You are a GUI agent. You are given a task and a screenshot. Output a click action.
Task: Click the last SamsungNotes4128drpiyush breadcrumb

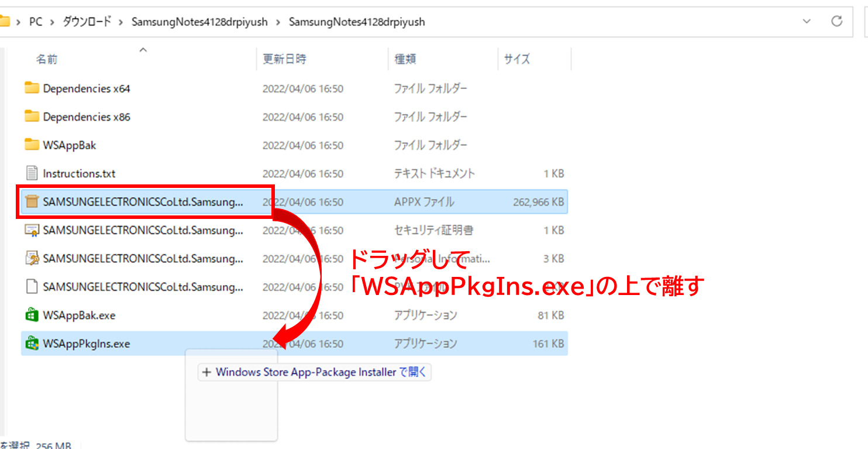(x=357, y=22)
